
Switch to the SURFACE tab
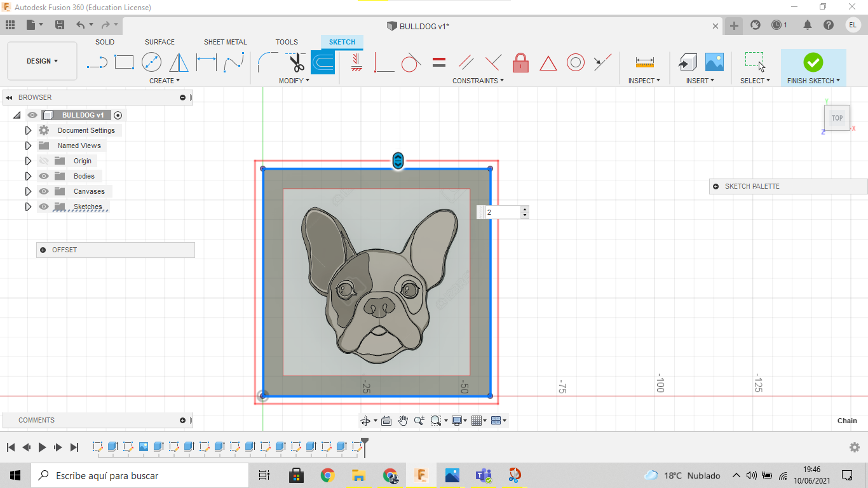tap(159, 42)
